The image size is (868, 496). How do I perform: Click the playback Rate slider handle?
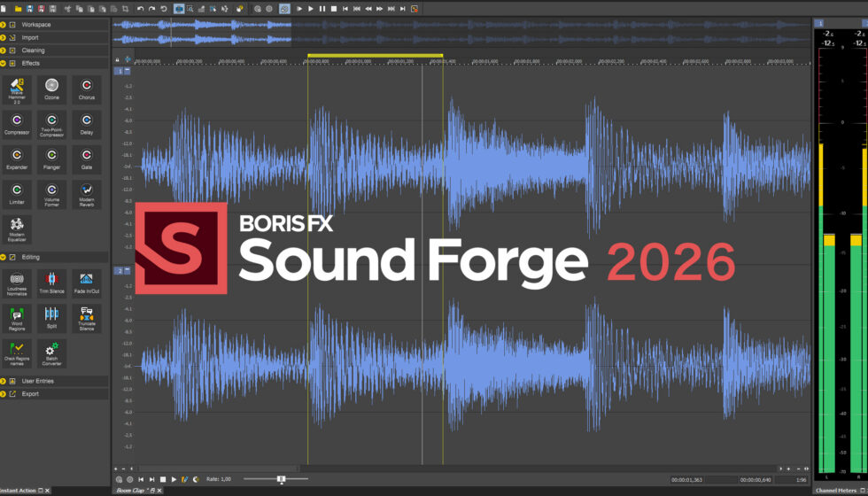click(282, 479)
